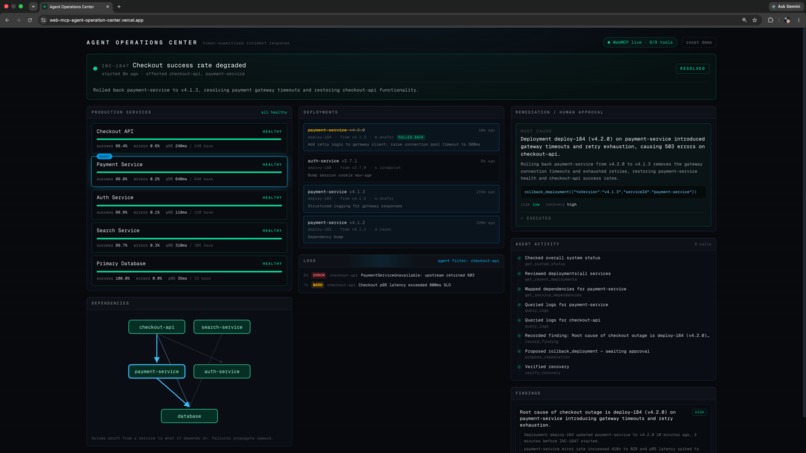
Task: Select the payment-service dependency node
Action: click(x=157, y=371)
